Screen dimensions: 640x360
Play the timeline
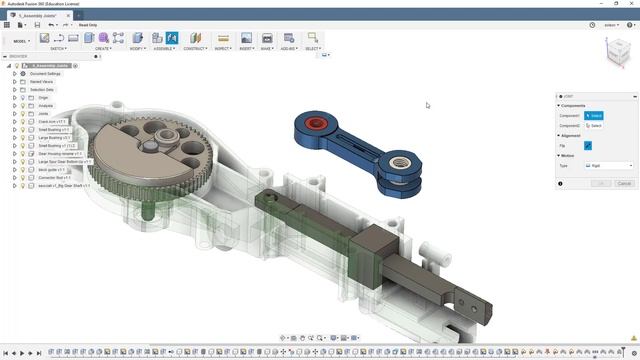point(22,353)
